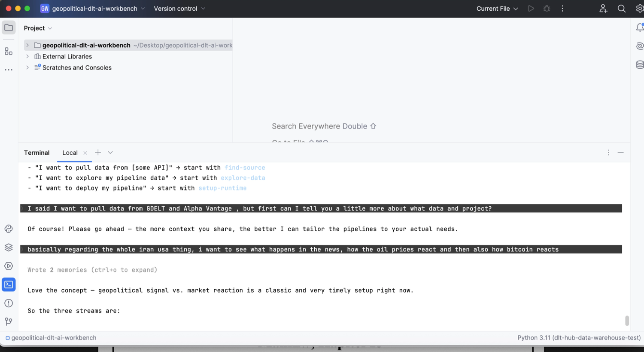Click the GW project badge icon

point(45,9)
